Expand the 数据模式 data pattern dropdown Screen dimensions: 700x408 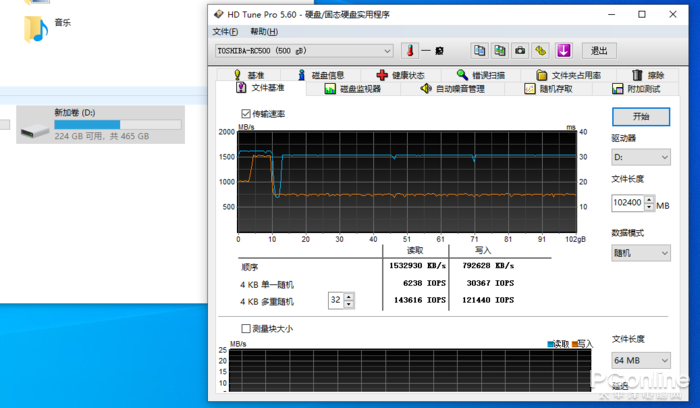641,253
